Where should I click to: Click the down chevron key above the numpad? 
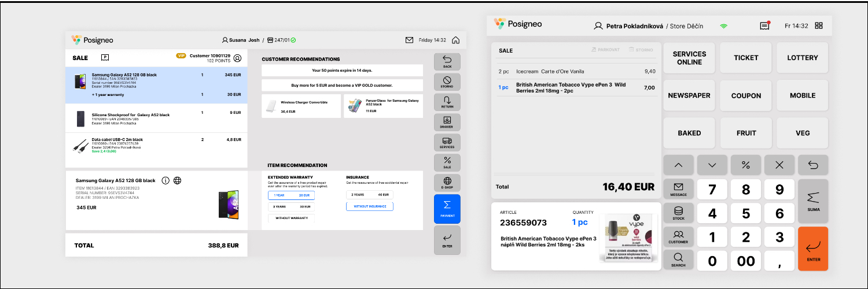[712, 165]
